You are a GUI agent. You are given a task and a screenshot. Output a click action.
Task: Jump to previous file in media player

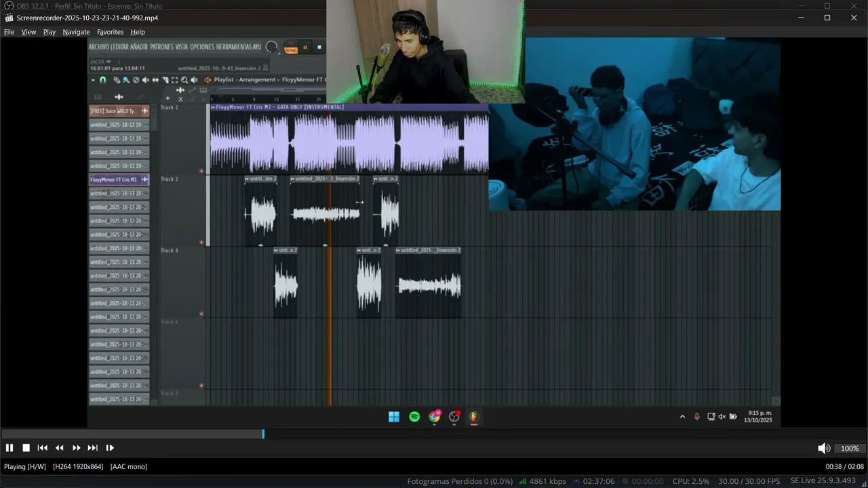(x=42, y=448)
